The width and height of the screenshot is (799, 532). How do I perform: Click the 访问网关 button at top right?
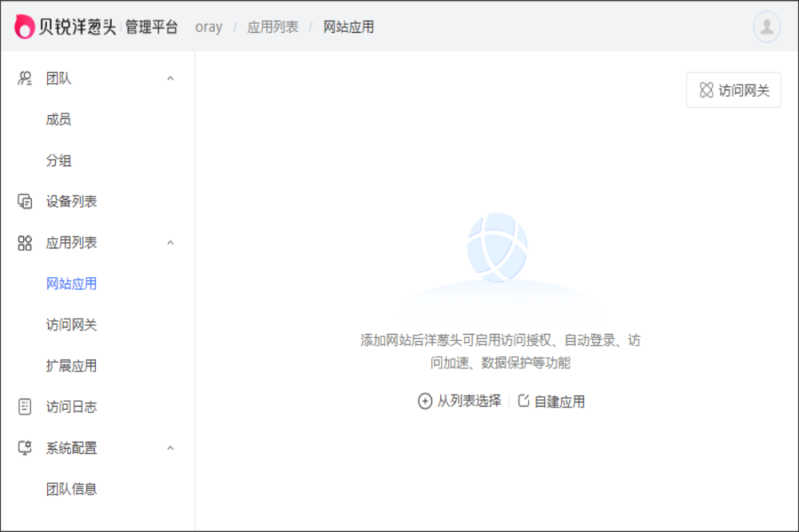point(733,90)
